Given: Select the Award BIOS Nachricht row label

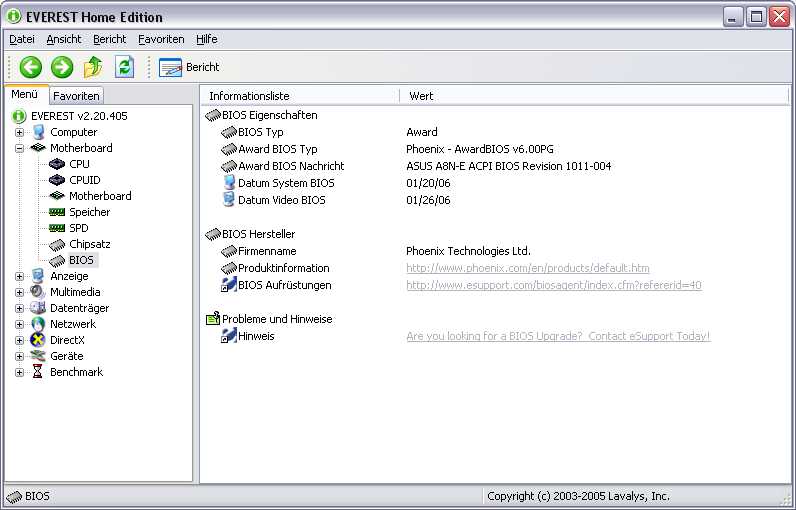Looking at the screenshot, I should coord(291,166).
